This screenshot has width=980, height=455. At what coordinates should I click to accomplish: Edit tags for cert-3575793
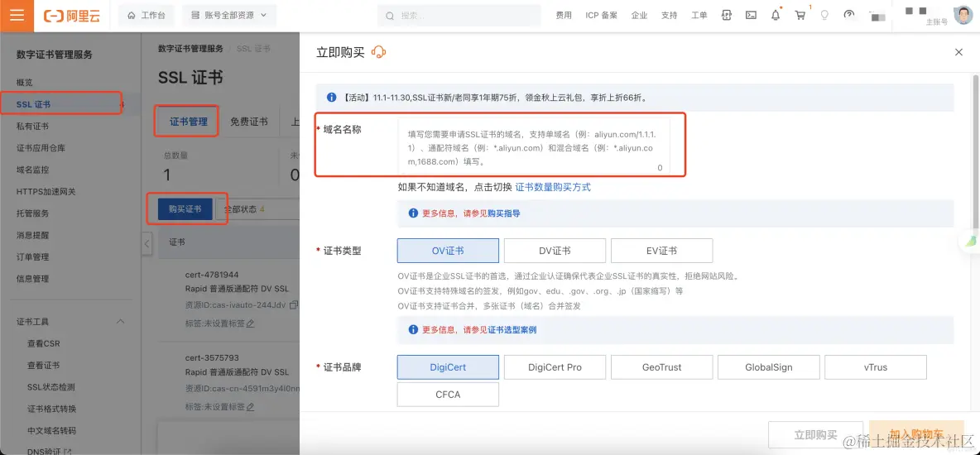point(251,407)
